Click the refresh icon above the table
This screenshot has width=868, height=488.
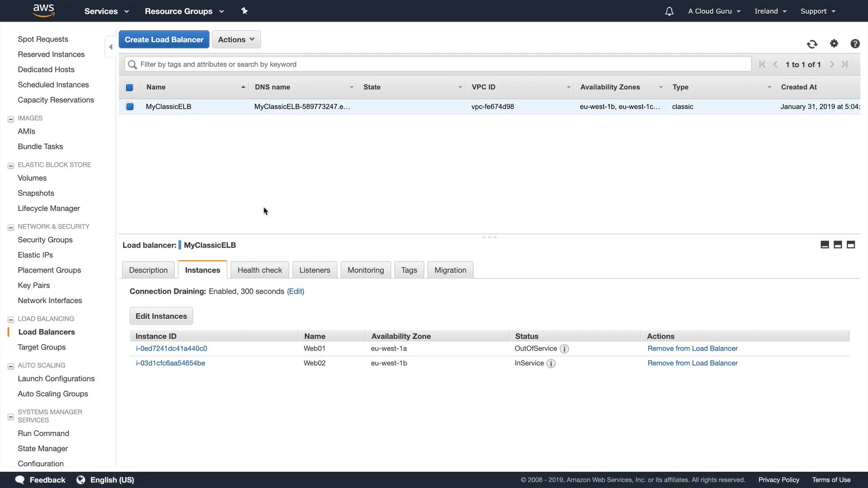[x=812, y=44]
